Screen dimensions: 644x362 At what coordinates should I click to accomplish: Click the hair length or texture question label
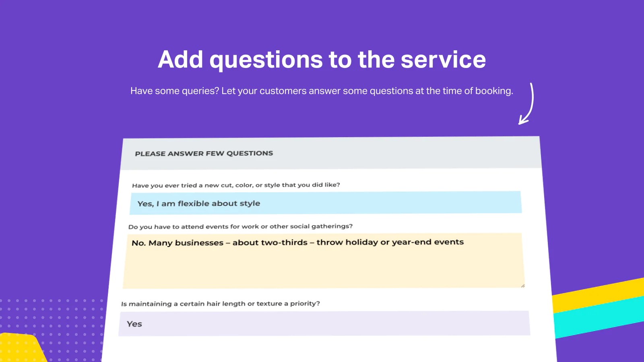click(x=221, y=304)
